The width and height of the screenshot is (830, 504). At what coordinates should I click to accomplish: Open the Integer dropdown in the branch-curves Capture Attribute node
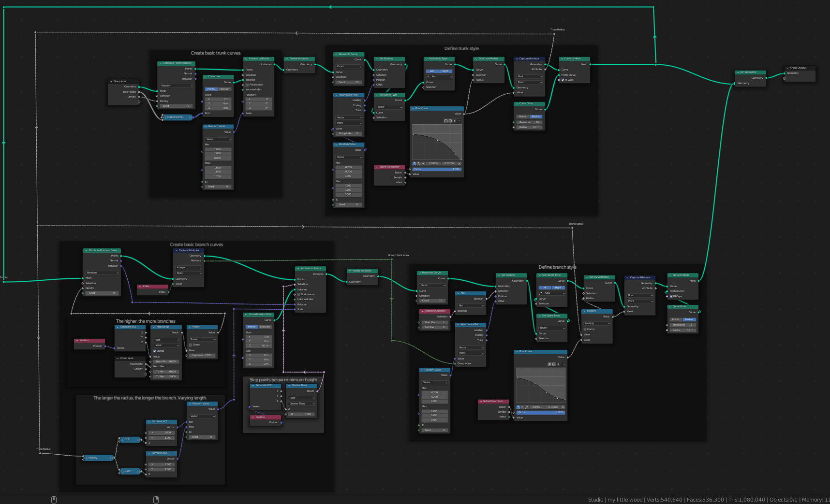[x=189, y=267]
